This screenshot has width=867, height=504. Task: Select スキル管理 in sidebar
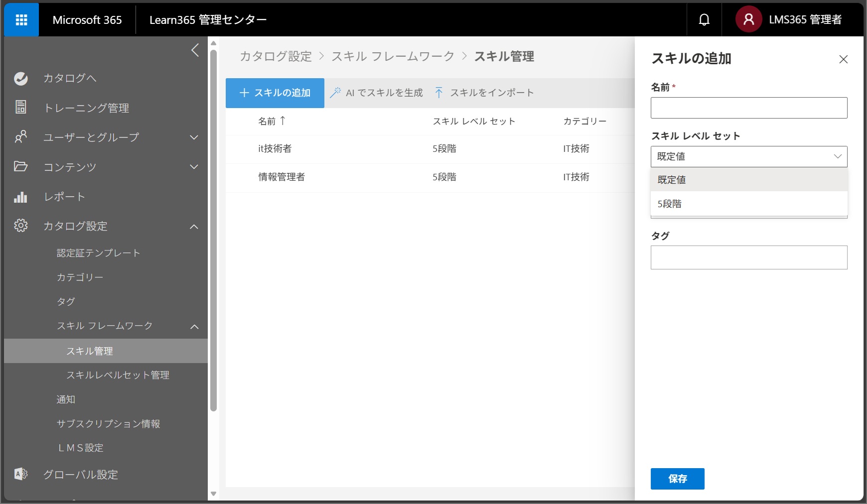tap(106, 351)
